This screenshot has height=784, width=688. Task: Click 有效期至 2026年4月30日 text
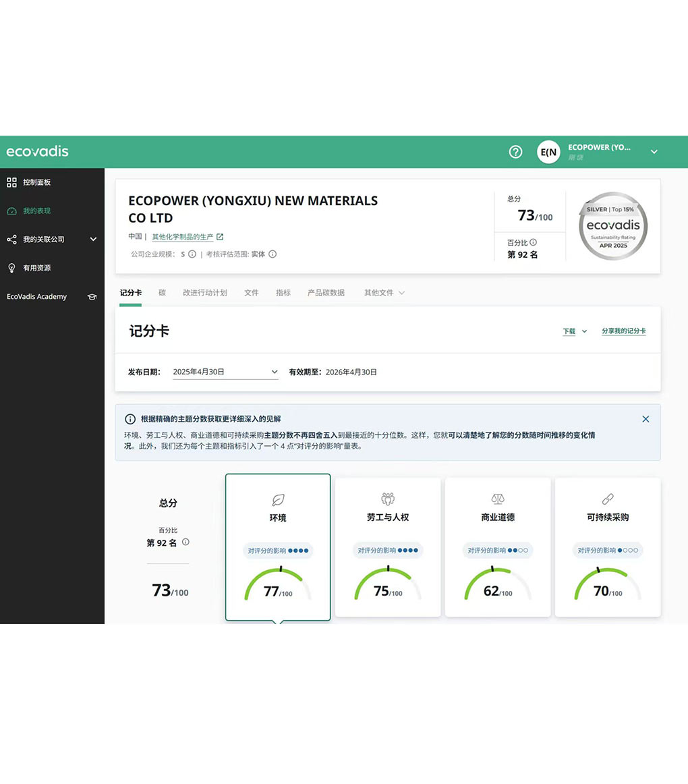(x=333, y=372)
